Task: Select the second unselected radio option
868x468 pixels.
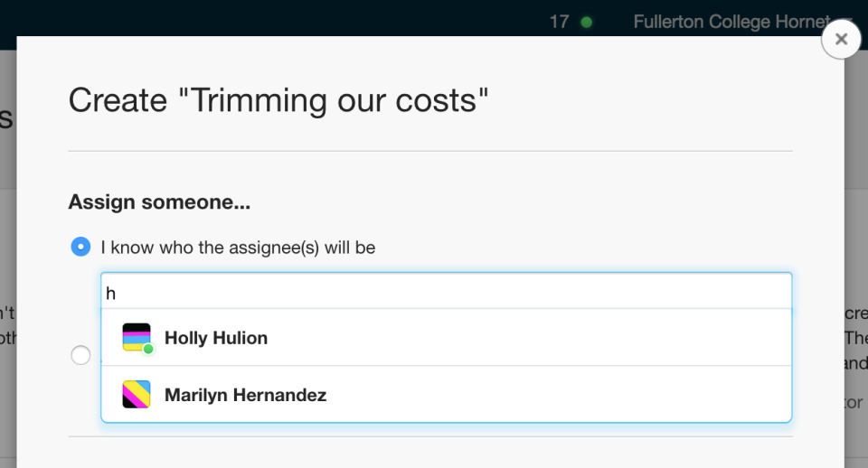Action: [x=80, y=354]
